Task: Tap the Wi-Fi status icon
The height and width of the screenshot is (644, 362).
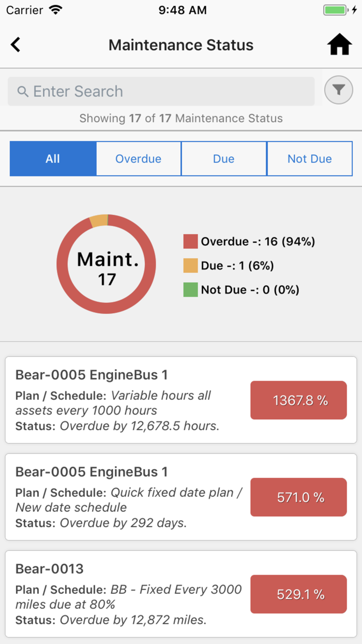Action: point(54,10)
